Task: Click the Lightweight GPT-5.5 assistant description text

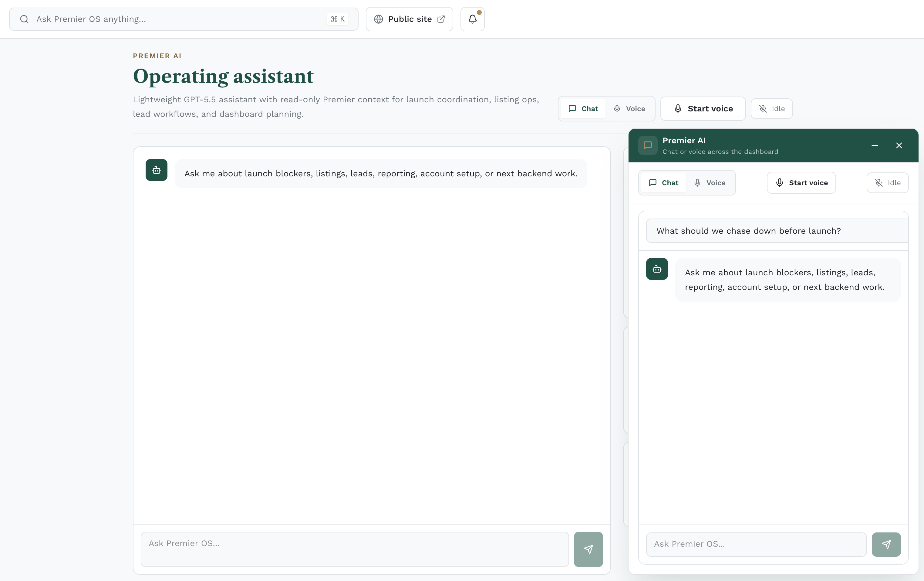Action: (x=336, y=107)
